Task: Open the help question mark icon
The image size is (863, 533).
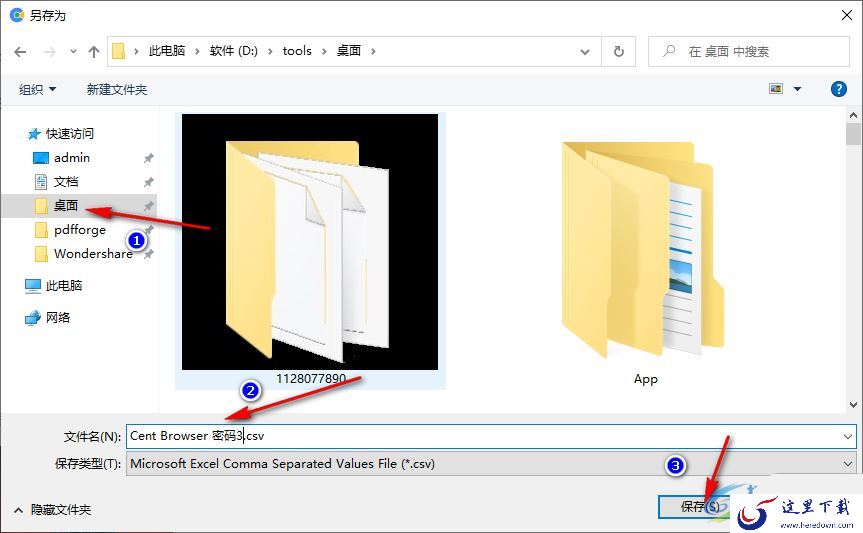Action: pos(838,89)
